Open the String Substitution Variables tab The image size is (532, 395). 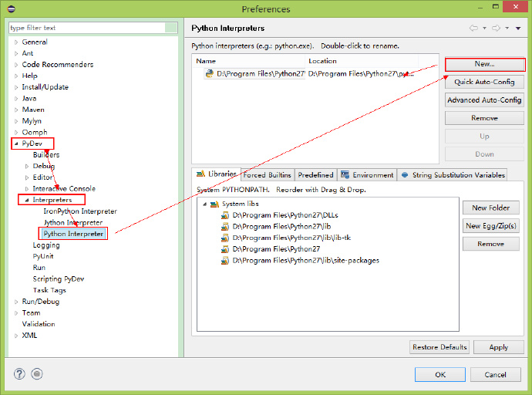(x=453, y=175)
